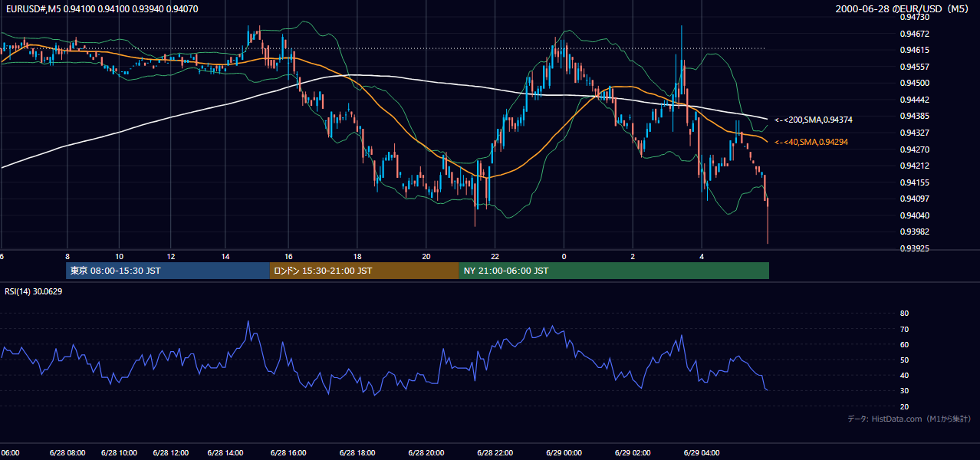Click price axis value 0.94155

point(914,182)
